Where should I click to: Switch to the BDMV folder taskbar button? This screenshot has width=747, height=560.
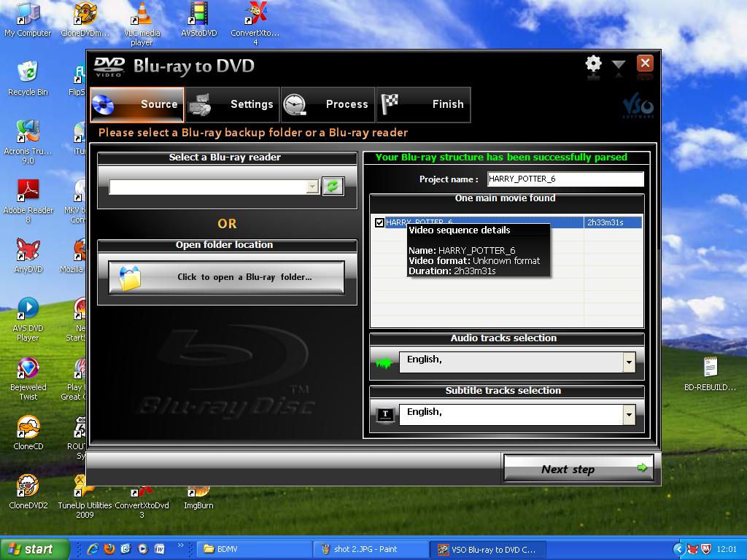253,549
